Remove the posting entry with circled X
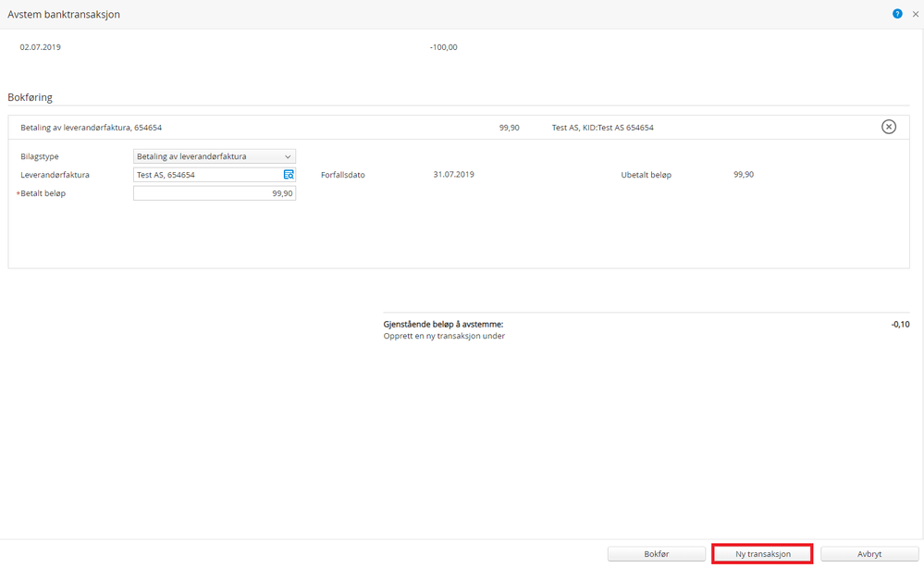 click(888, 127)
